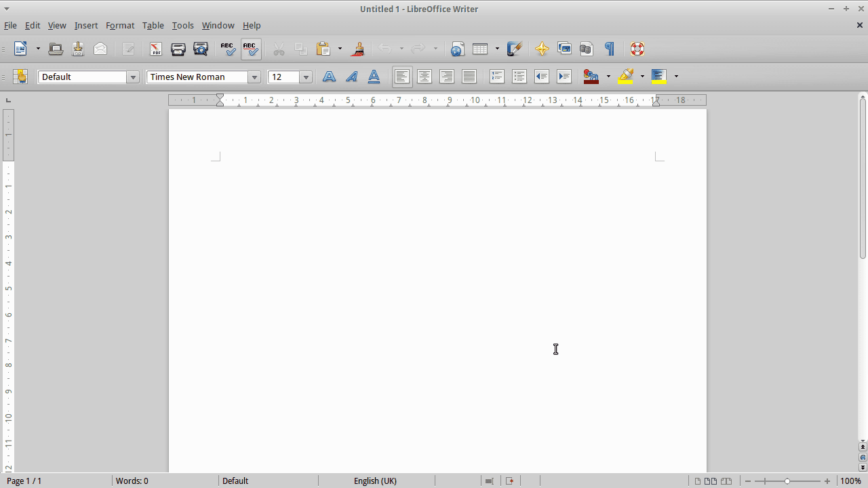This screenshot has height=488, width=868.
Task: Export directly as PDF
Action: [156, 49]
